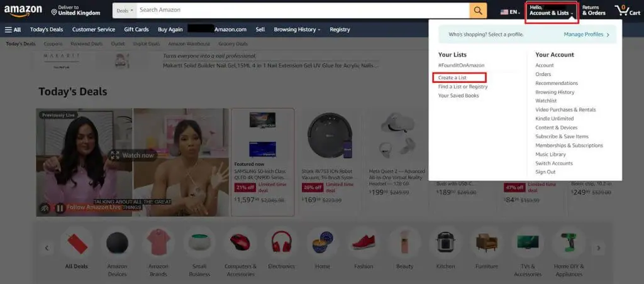Screen dimensions: 644x284
Task: Open Kindle Unlimited link
Action: click(x=555, y=119)
